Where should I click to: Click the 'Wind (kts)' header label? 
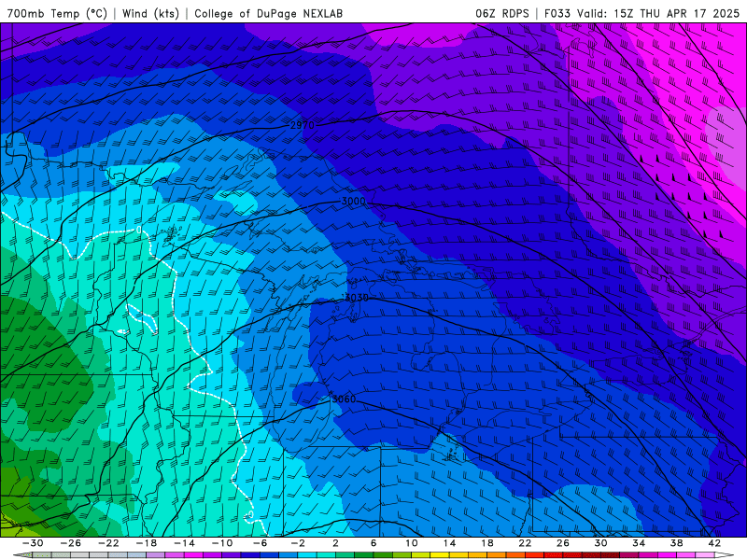coord(150,13)
